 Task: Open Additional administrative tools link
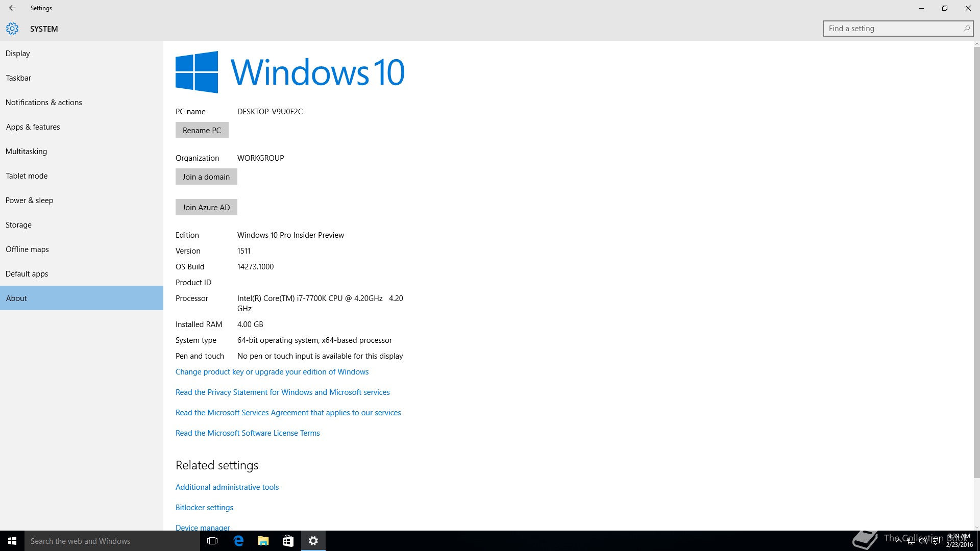click(227, 487)
